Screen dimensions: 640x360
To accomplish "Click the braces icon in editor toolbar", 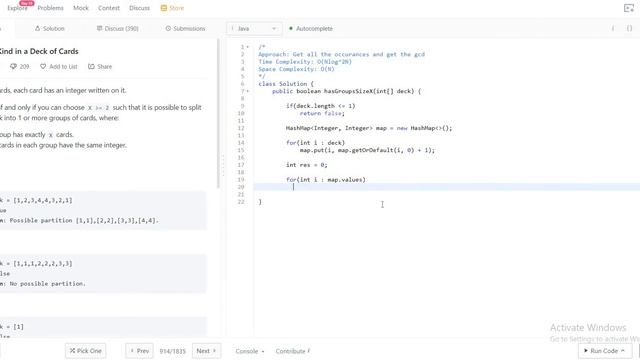I will coord(629,28).
